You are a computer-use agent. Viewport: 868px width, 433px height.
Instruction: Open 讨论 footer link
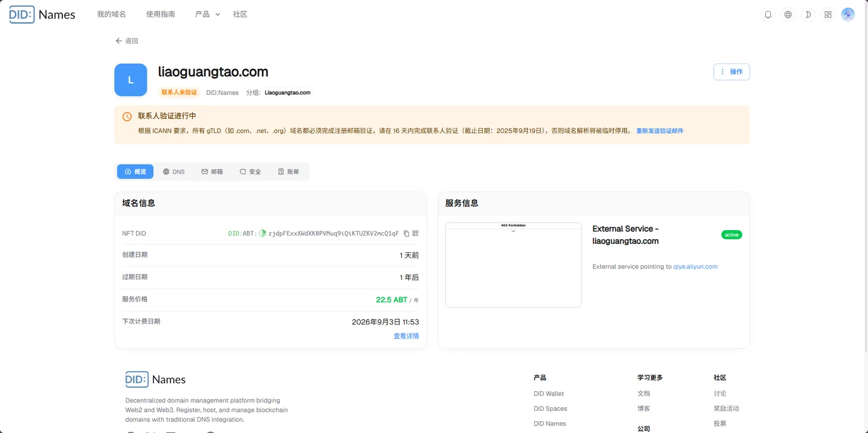[x=720, y=394]
